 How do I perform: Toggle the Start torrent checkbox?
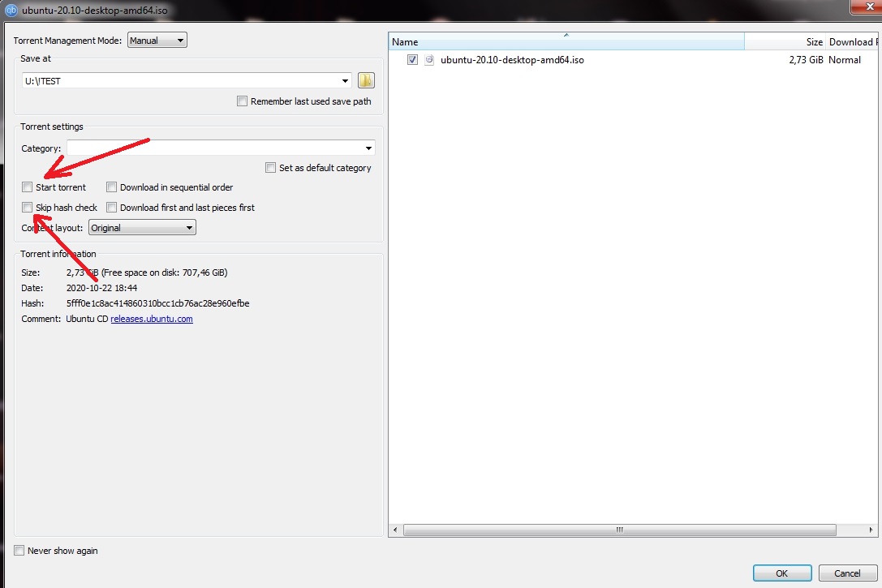pyautogui.click(x=27, y=187)
